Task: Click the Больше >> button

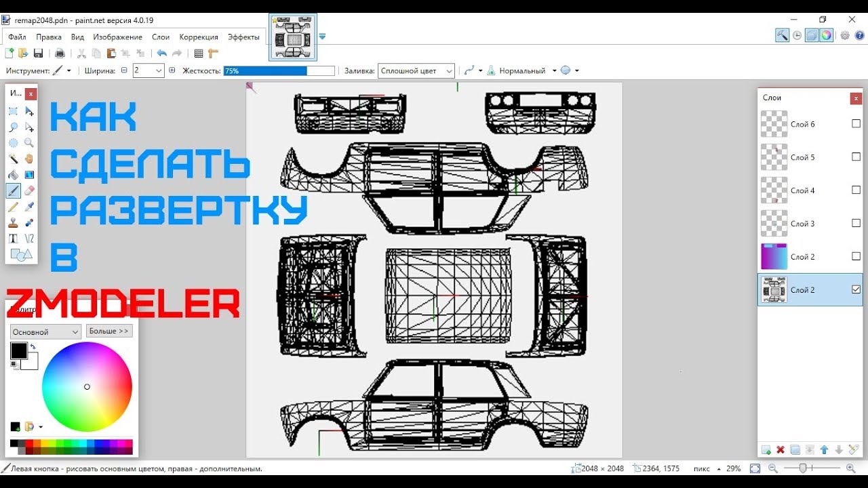Action: click(109, 331)
